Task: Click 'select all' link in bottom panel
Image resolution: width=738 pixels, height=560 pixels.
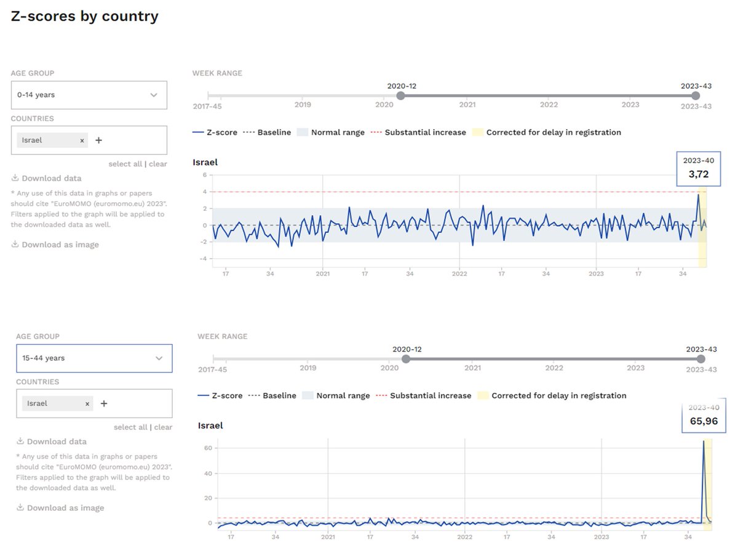Action: point(130,427)
